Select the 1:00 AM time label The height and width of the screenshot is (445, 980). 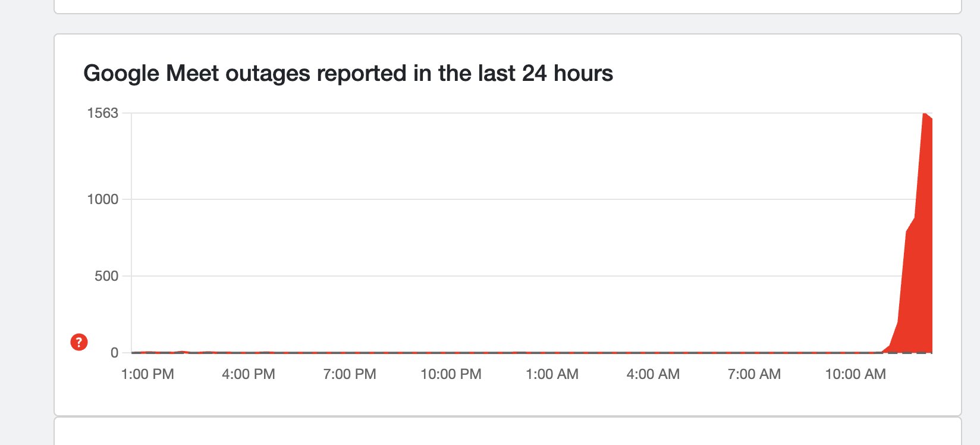point(552,374)
